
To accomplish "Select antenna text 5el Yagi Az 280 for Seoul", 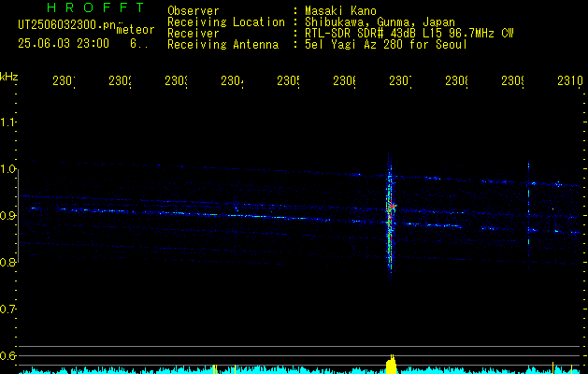I will [x=386, y=45].
